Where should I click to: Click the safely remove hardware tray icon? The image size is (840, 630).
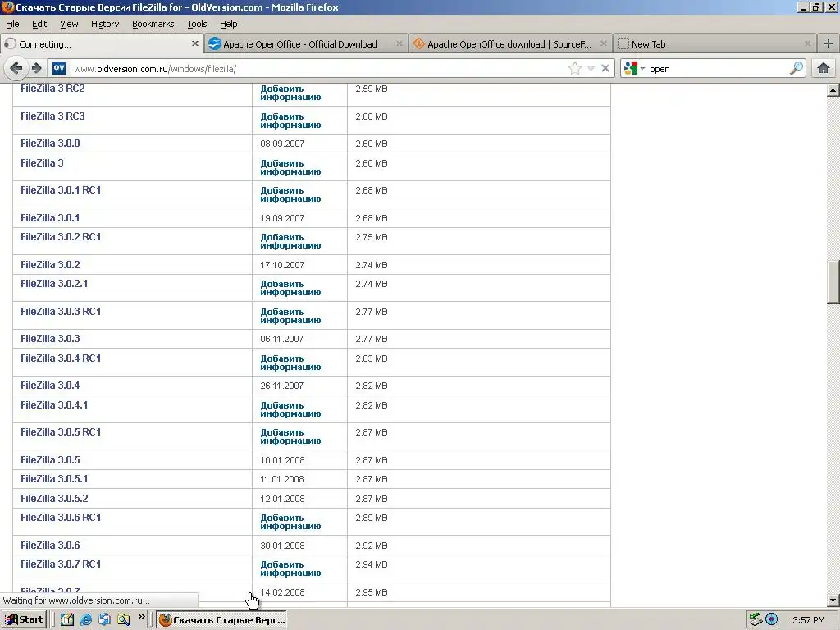point(756,619)
